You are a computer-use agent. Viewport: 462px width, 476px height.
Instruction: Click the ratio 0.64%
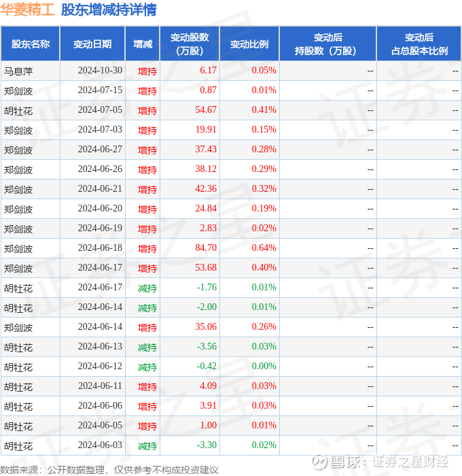264,248
